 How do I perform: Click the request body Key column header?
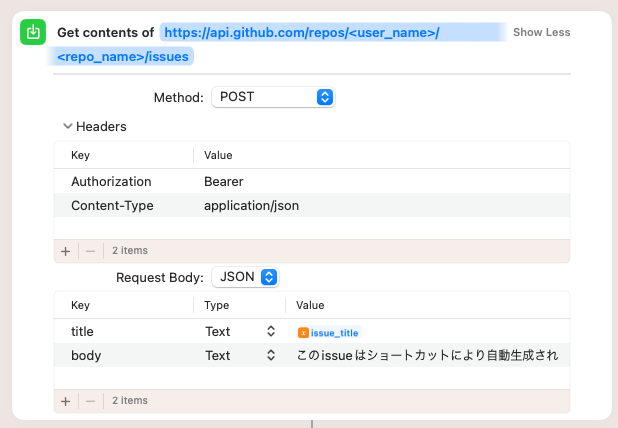tap(80, 305)
